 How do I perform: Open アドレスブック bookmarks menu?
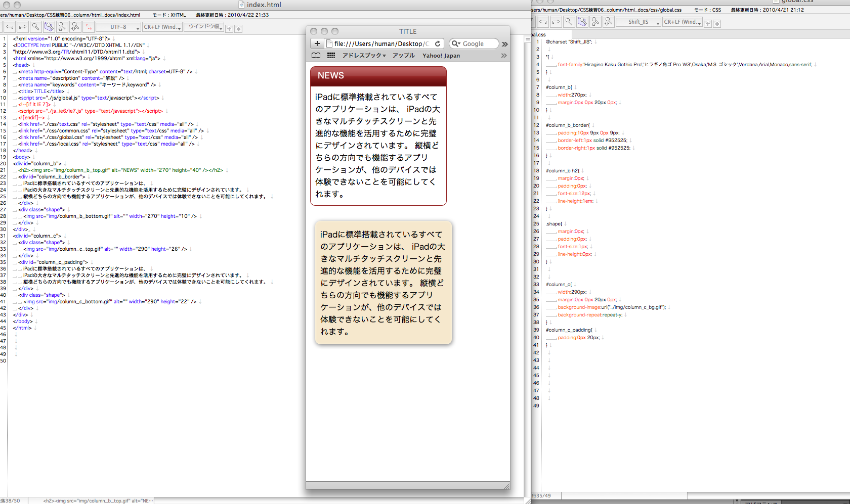tap(364, 56)
